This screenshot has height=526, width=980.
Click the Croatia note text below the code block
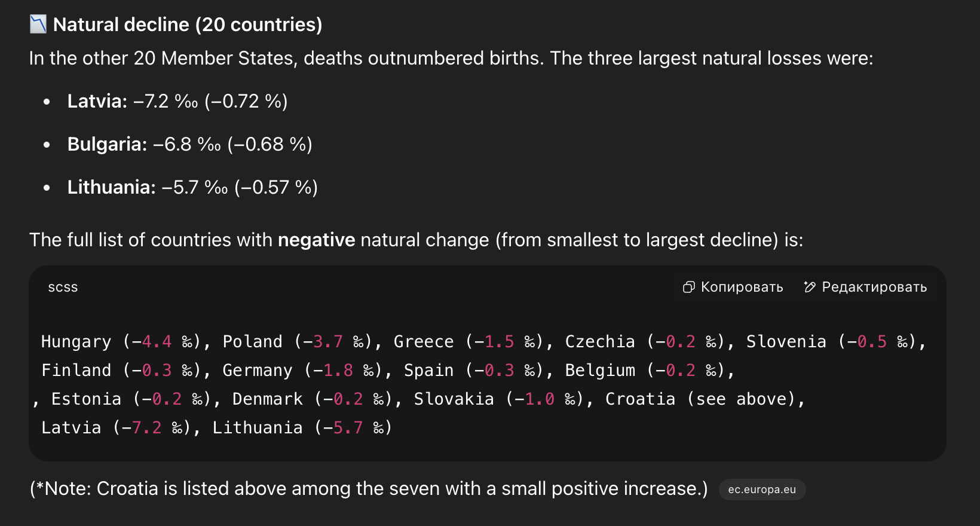click(x=369, y=489)
